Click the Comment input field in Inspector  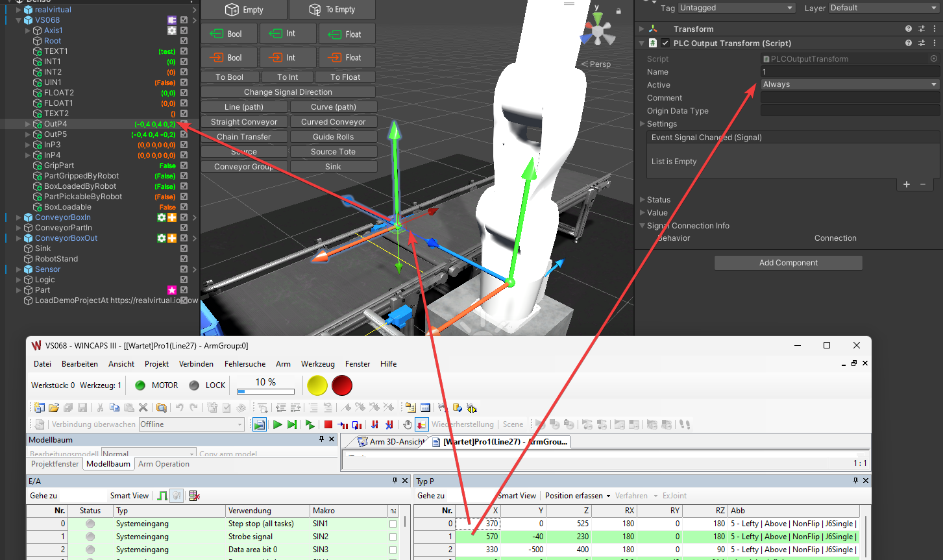tap(850, 98)
